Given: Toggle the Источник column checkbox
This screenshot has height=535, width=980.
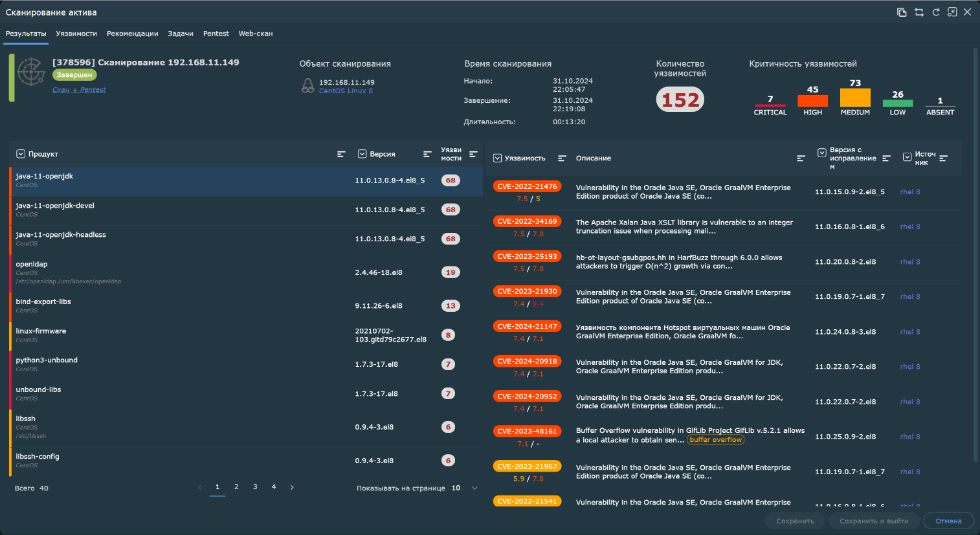Looking at the screenshot, I should point(907,157).
